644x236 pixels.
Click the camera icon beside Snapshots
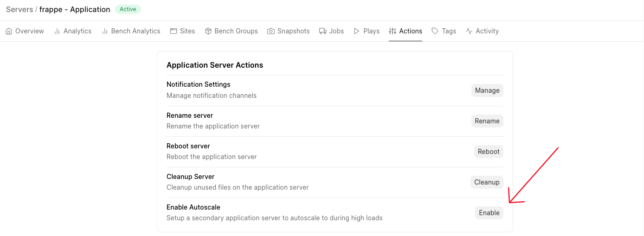point(271,31)
